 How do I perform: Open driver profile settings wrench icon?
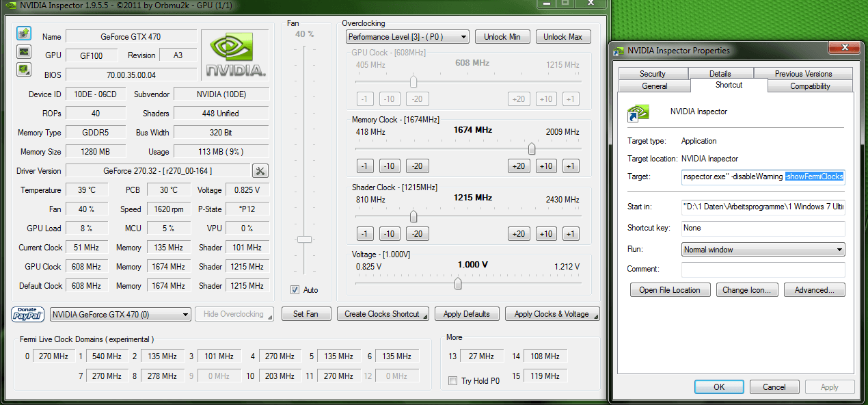coord(260,171)
